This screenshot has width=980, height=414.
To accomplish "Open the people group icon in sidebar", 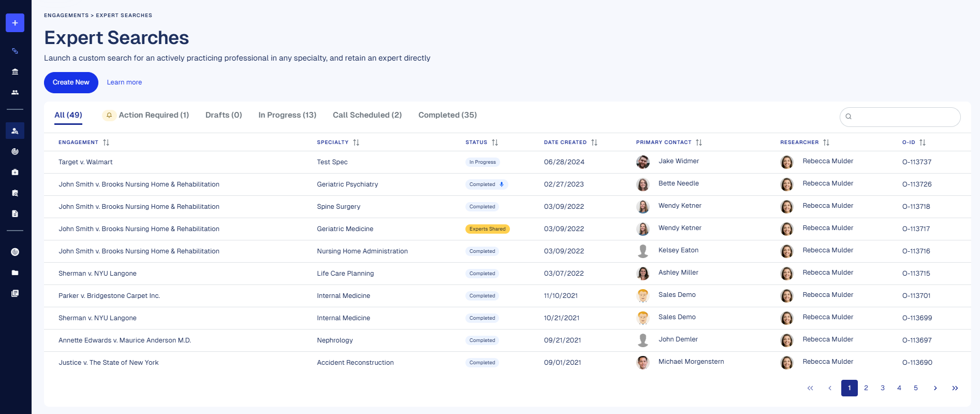I will [15, 92].
